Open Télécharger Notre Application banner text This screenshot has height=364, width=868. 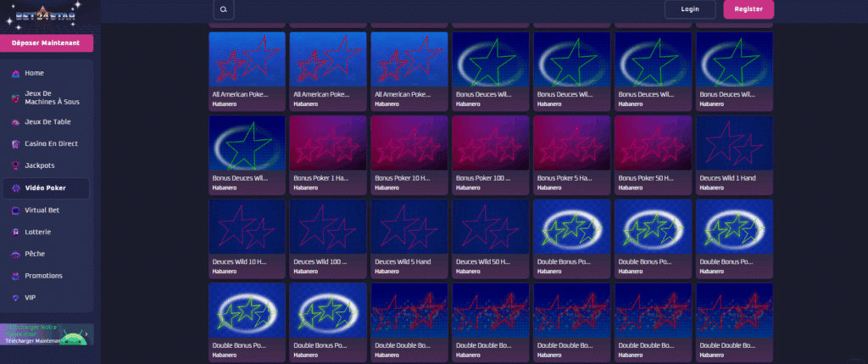coord(31,331)
